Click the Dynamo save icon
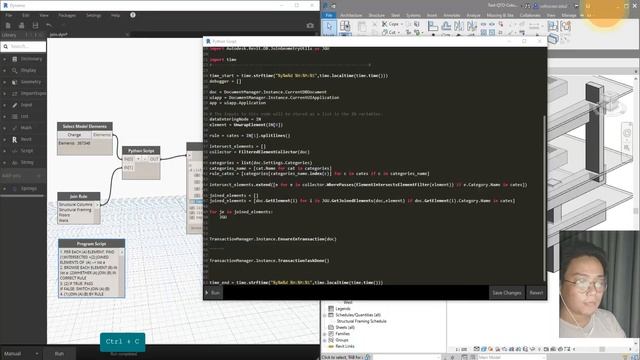 tap(35, 25)
